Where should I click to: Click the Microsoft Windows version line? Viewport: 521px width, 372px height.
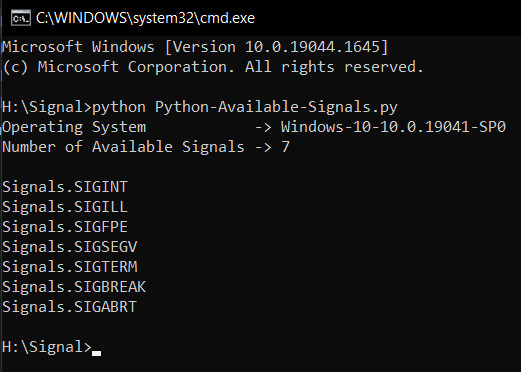click(x=195, y=47)
